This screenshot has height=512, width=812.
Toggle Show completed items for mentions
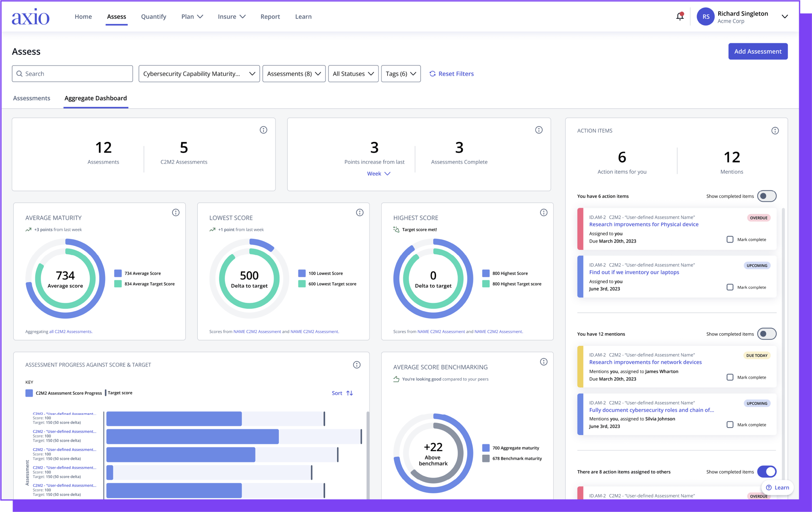[768, 333]
